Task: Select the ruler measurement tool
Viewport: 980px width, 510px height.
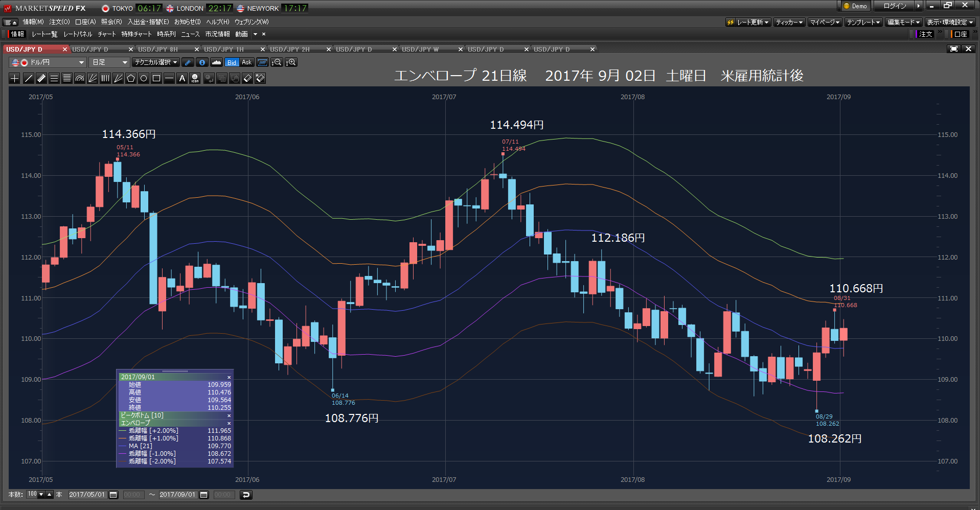Action: click(41, 78)
